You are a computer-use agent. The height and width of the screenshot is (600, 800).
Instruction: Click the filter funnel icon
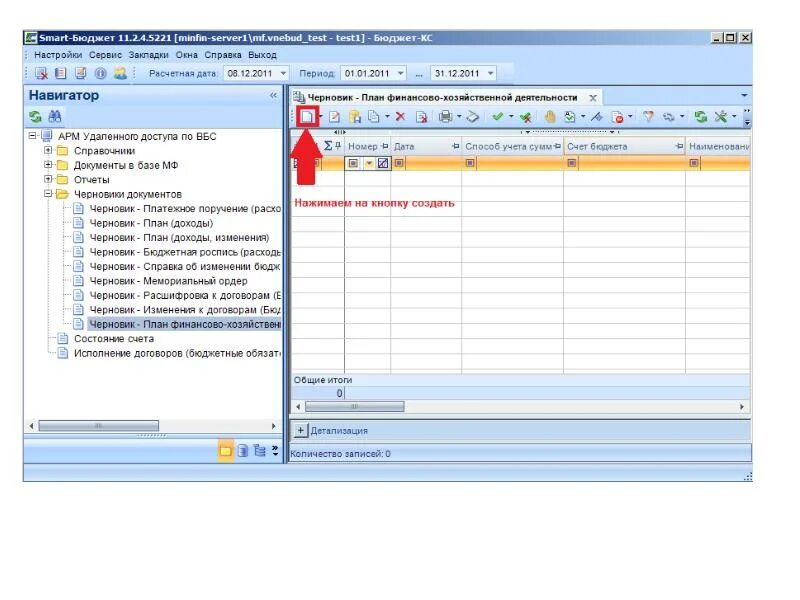[648, 117]
